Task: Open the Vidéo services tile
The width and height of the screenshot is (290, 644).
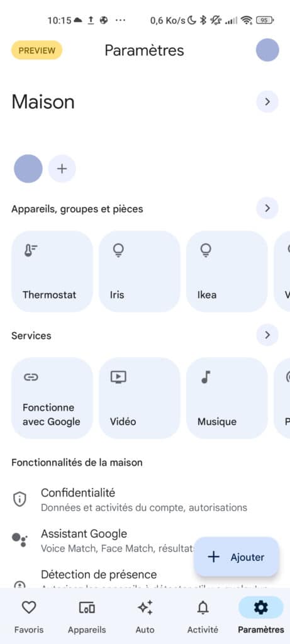Action: pos(140,398)
